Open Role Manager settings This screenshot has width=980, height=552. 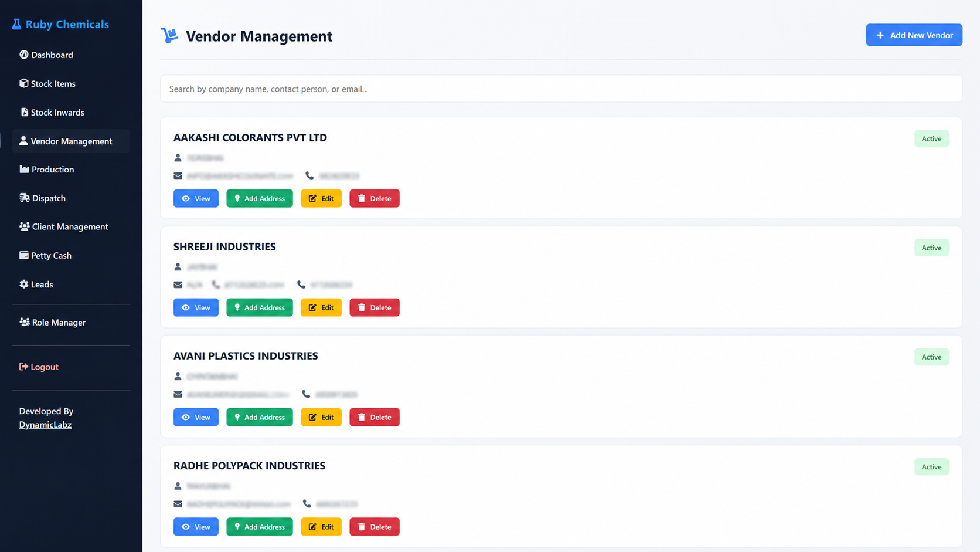71,322
